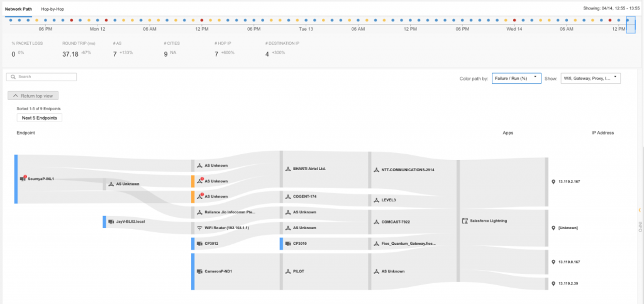Click the NTT-COMMUNICATIONS-2914 network icon

[377, 170]
